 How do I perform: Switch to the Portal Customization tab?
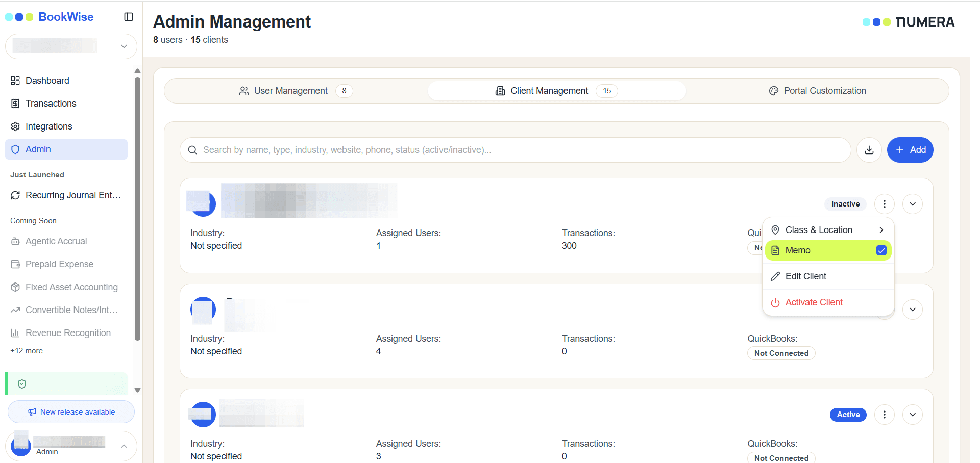(x=817, y=91)
